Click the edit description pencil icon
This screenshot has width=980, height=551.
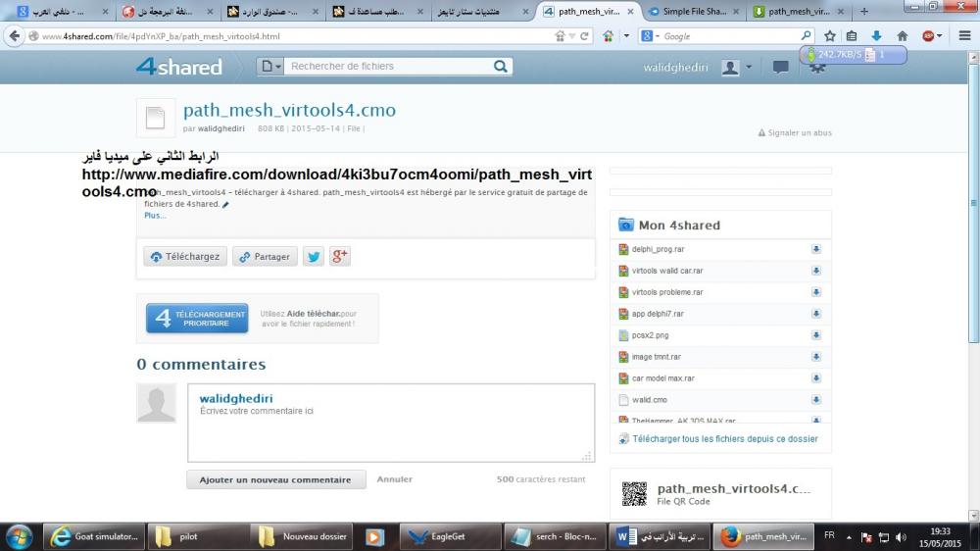225,205
